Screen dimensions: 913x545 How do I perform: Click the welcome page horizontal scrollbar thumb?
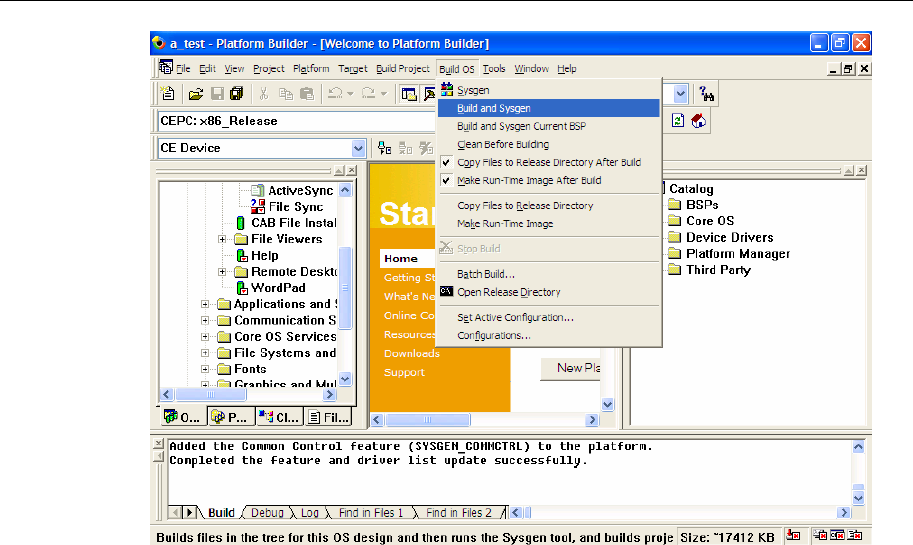coord(427,419)
